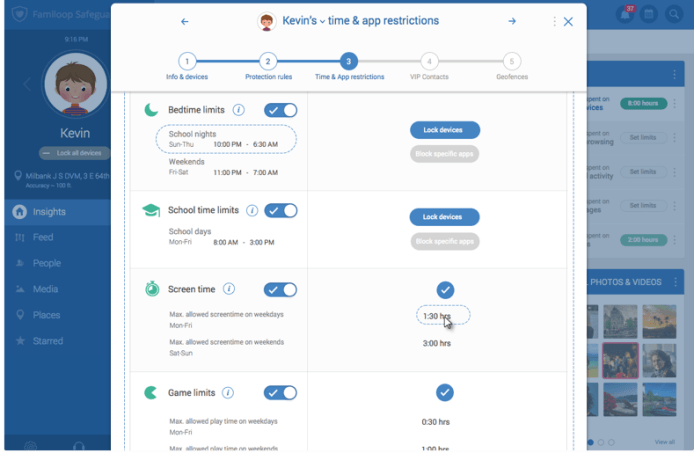Open Feed in the sidebar
694x453 pixels.
tap(58, 237)
